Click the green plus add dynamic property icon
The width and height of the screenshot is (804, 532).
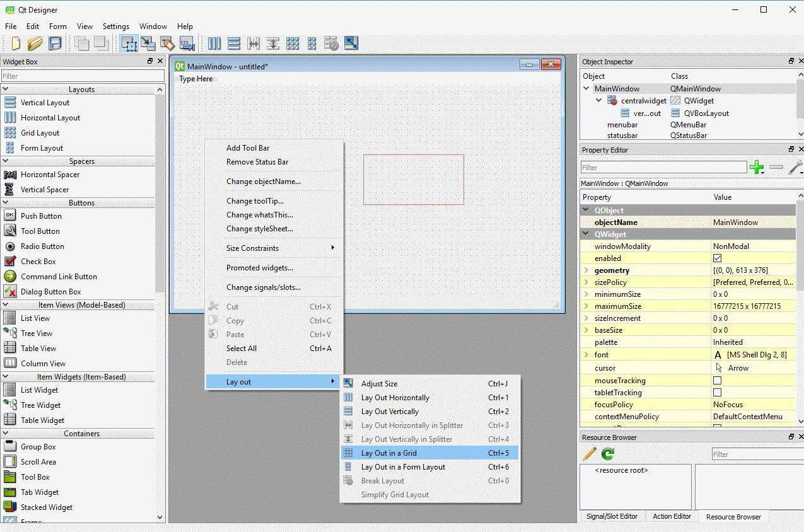(757, 167)
